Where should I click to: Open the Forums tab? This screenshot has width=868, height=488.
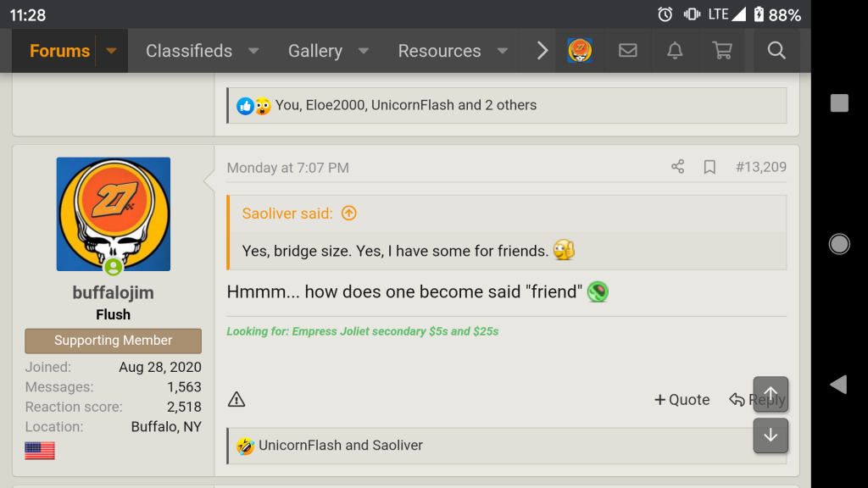click(59, 51)
